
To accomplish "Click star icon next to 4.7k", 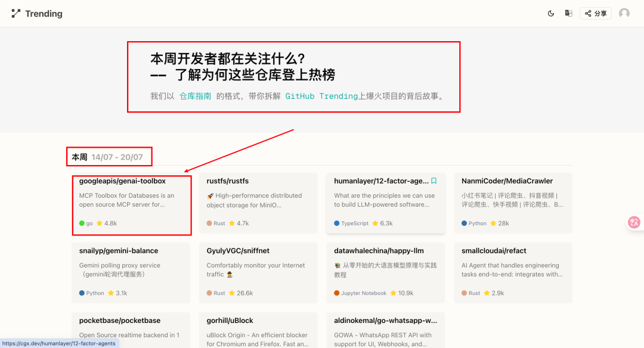I will tap(231, 223).
